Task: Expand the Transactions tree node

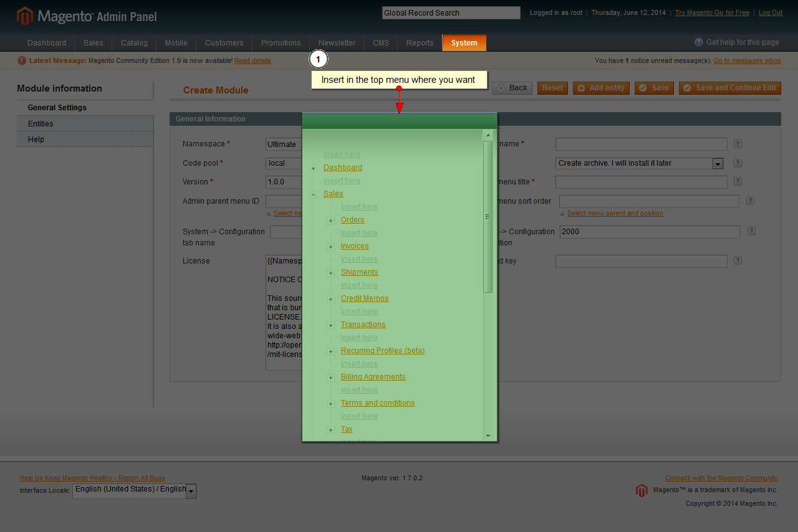Action: tap(331, 325)
